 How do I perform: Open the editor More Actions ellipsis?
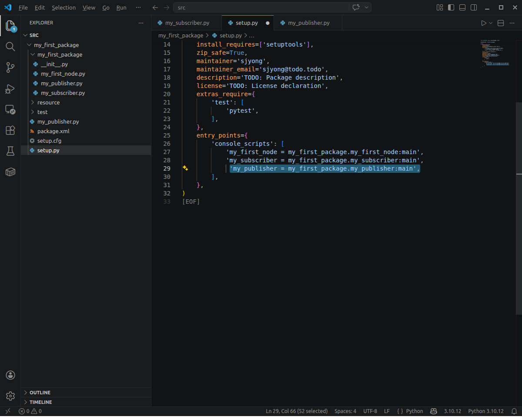(x=512, y=23)
